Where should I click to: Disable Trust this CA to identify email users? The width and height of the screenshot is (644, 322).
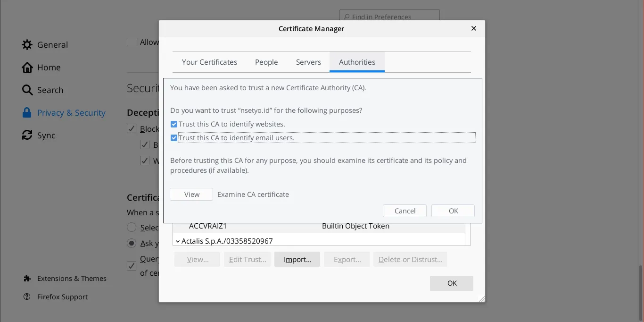174,137
